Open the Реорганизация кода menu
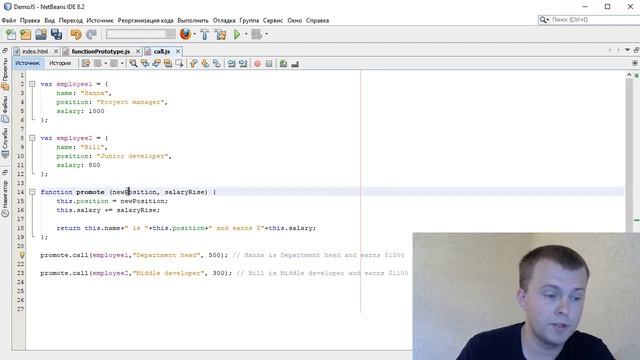640x360 pixels. pos(145,20)
